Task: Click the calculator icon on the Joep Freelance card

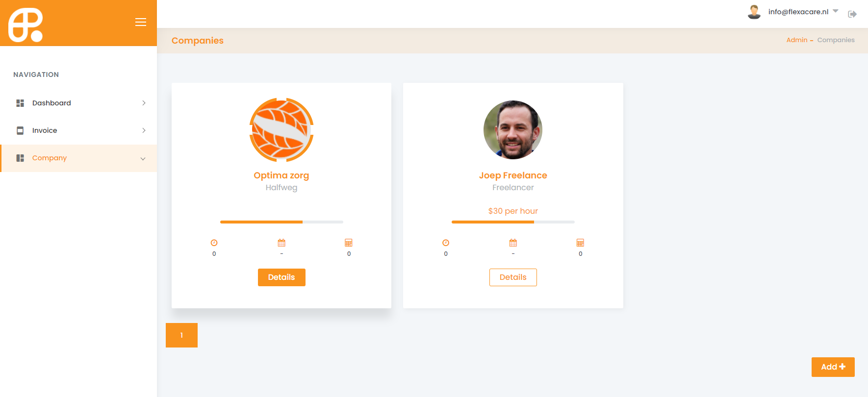Action: [580, 243]
